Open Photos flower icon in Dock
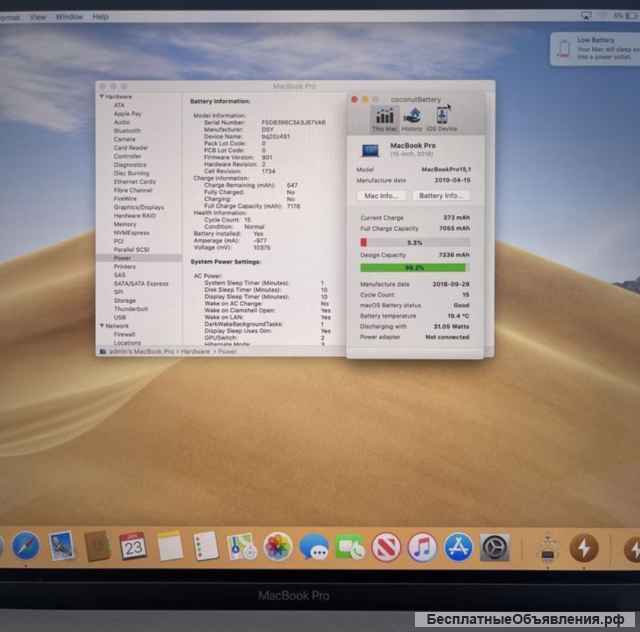Viewport: 640px width, 632px height. [x=278, y=547]
